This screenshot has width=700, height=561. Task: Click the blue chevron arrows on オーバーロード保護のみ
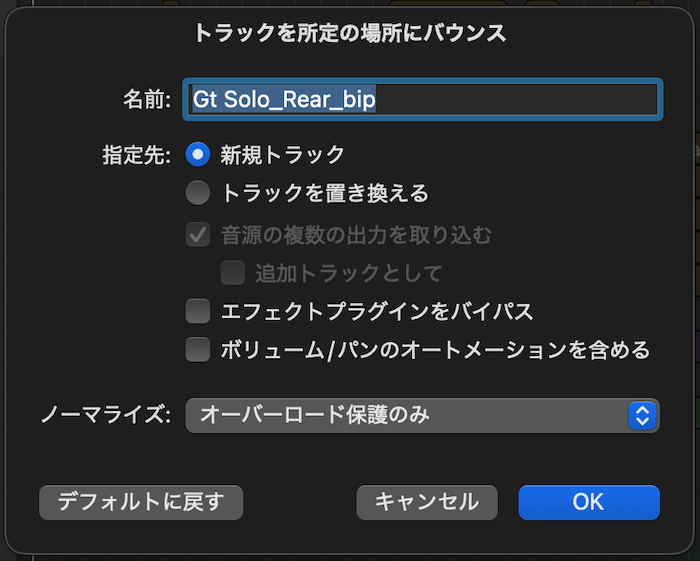click(x=642, y=415)
